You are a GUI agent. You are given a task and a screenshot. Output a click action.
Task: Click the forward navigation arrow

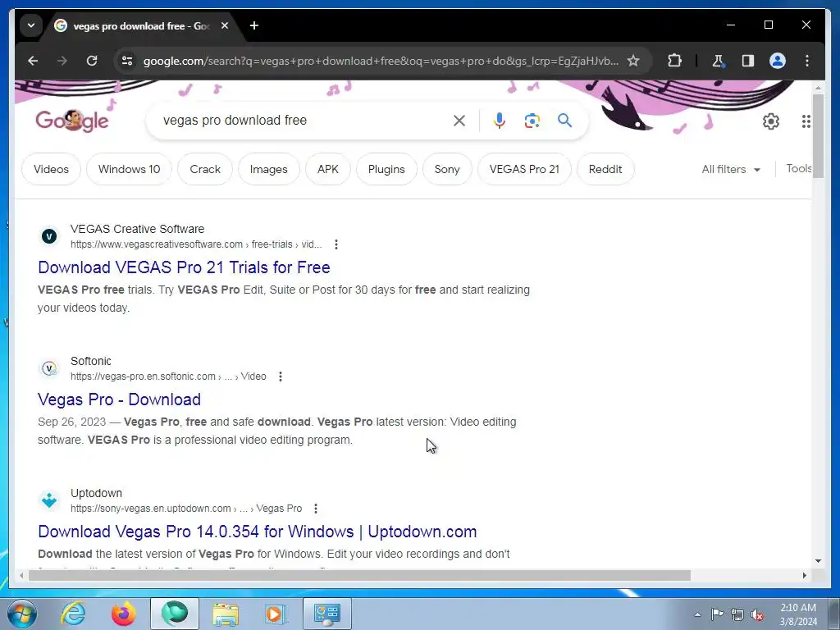[62, 61]
